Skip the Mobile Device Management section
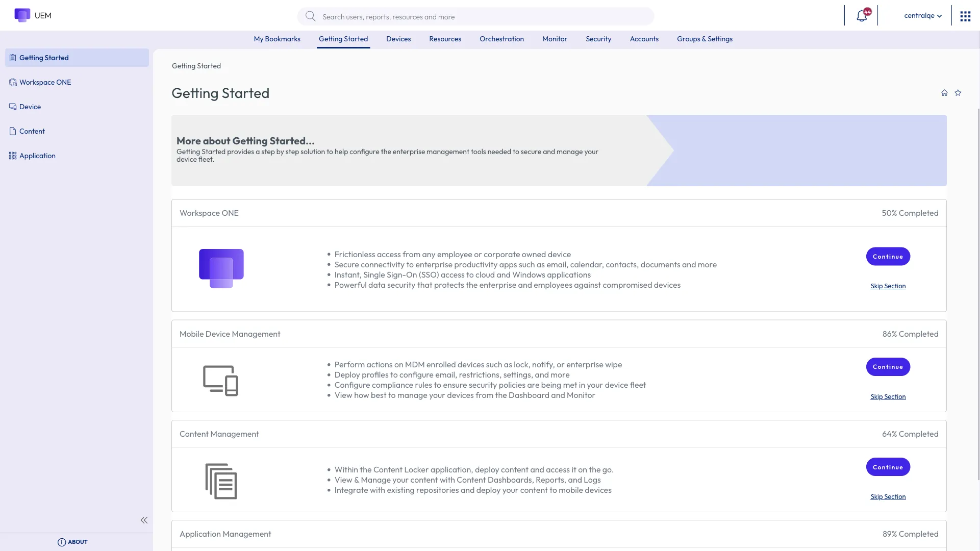Viewport: 980px width, 551px height. 888,397
